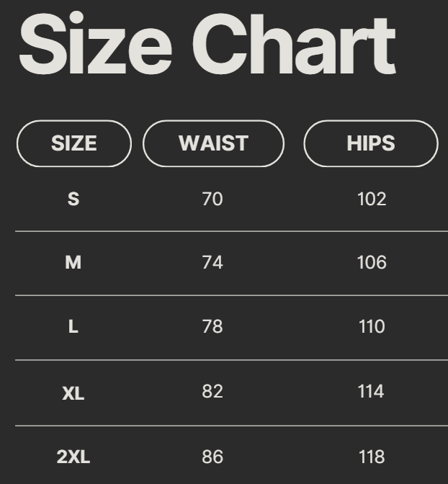Select hips value 110
Viewport: 448px width, 484px height.
pyautogui.click(x=372, y=327)
